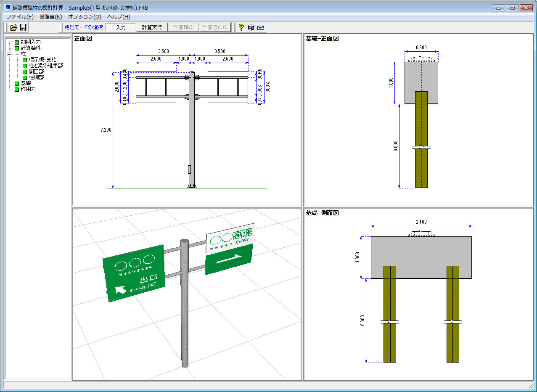537x392 pixels.
Task: Click the rightmost card icon in toolbar
Action: pyautogui.click(x=261, y=27)
